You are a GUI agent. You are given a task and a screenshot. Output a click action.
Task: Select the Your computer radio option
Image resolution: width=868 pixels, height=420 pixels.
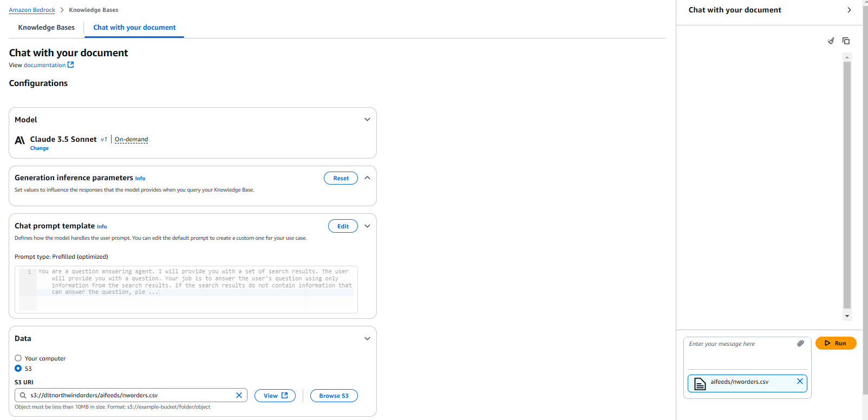tap(18, 358)
